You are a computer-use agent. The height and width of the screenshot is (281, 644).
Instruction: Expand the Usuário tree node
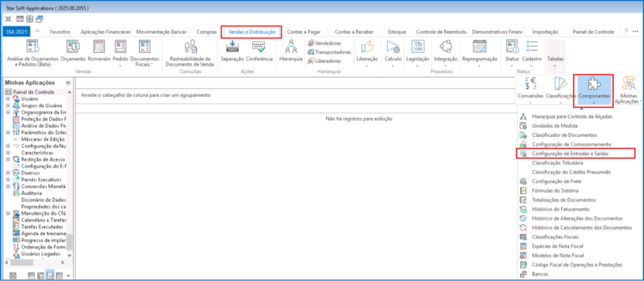(8, 99)
